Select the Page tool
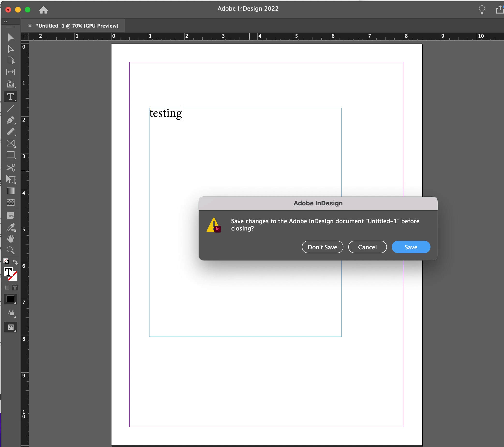This screenshot has height=447, width=504. coord(11,60)
